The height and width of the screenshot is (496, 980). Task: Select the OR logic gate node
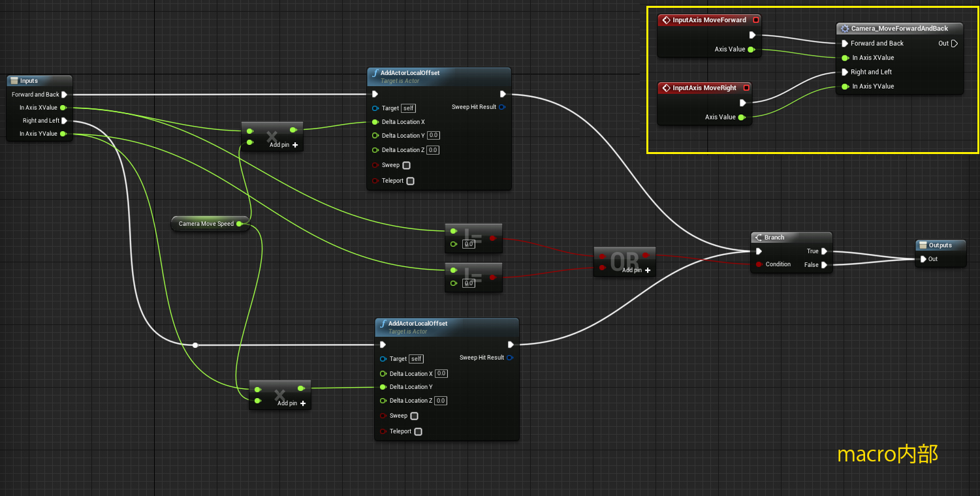click(624, 260)
